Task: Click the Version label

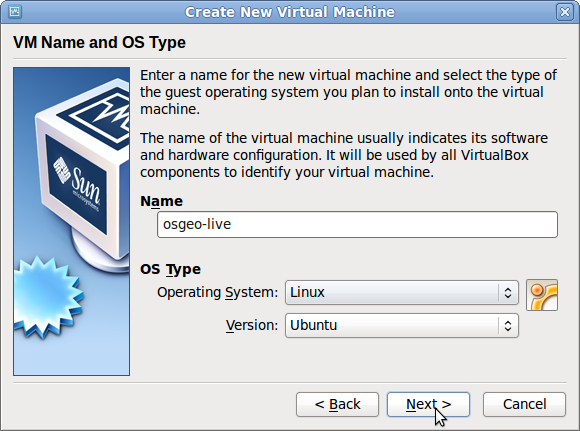Action: (252, 325)
